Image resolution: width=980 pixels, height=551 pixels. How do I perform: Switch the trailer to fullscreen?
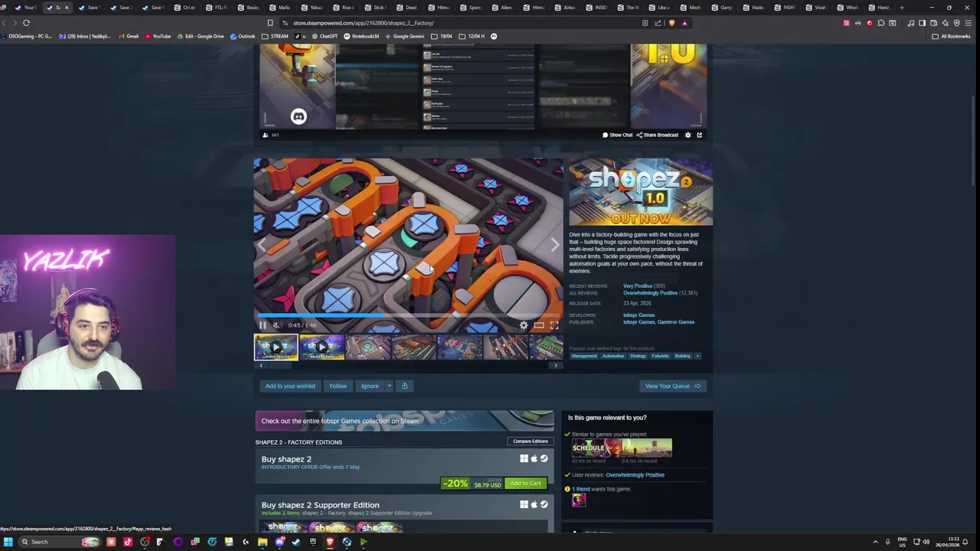(554, 325)
